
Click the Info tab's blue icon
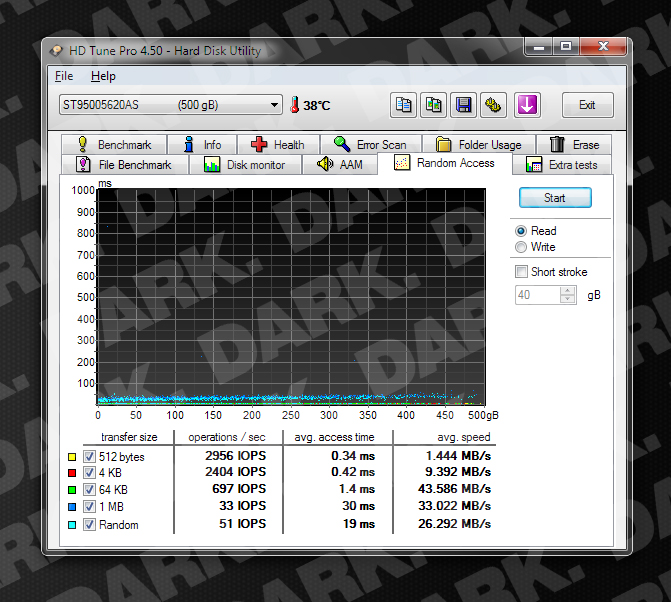pyautogui.click(x=188, y=144)
